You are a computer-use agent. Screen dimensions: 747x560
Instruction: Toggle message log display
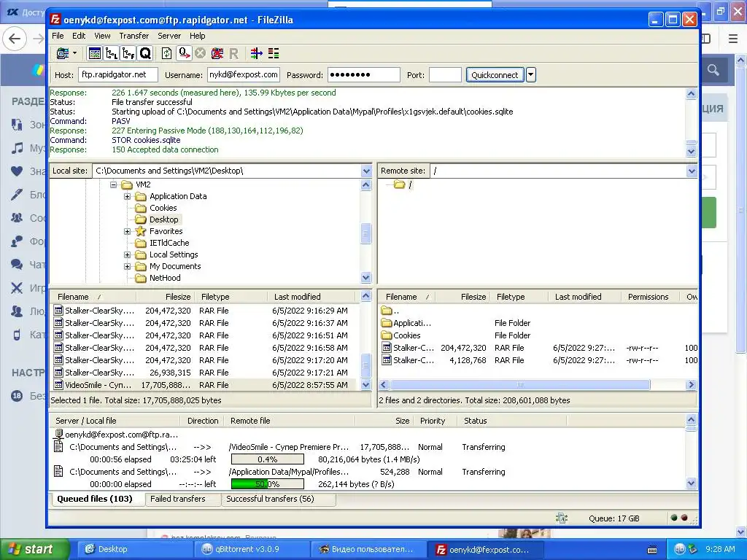(x=94, y=53)
